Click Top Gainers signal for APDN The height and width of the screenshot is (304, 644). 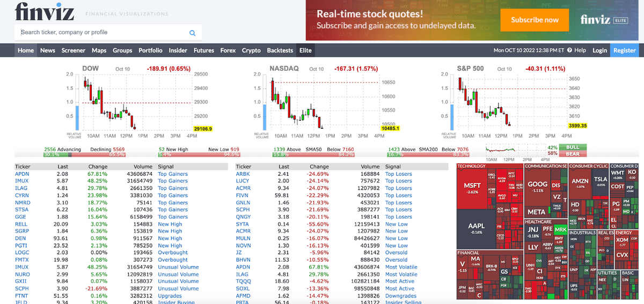(173, 174)
